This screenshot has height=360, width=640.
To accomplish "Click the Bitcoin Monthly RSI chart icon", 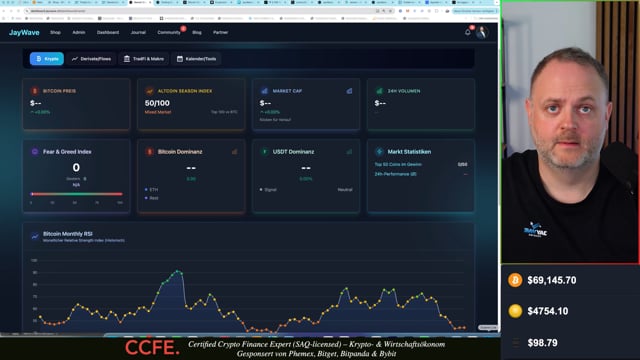I will point(35,236).
